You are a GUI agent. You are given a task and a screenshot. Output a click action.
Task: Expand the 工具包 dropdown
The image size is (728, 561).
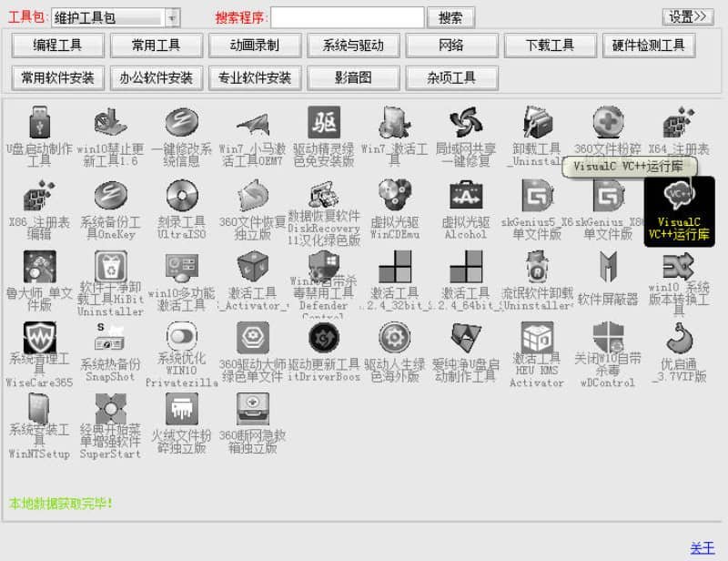pos(172,18)
